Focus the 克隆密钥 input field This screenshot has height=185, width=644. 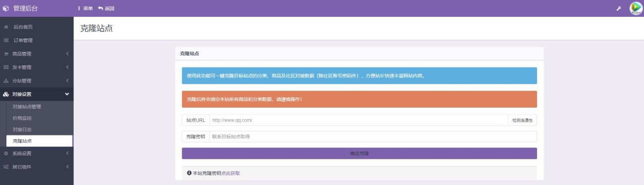click(373, 136)
